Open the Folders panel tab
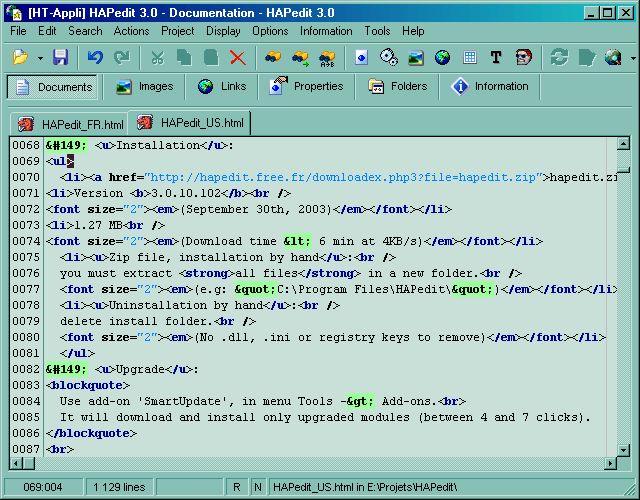This screenshot has width=640, height=500. point(397,87)
